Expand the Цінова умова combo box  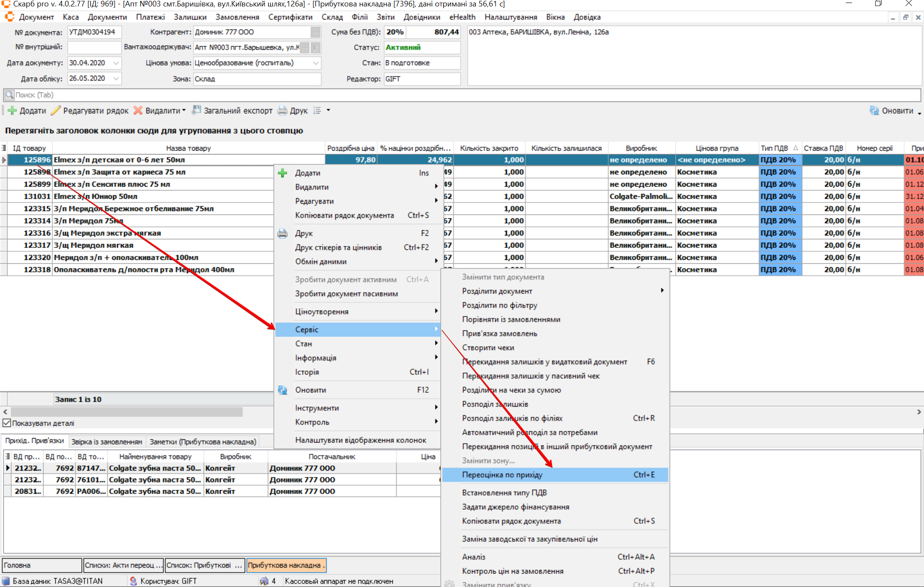(x=315, y=63)
